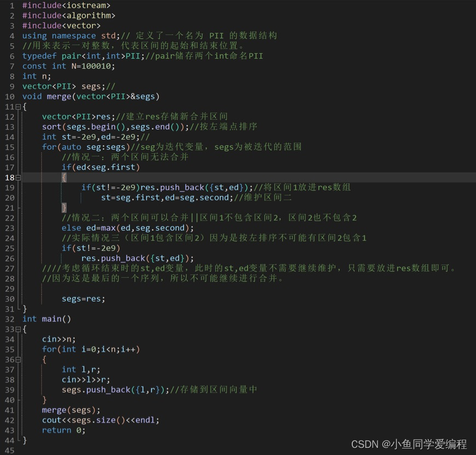Click 'const int N=100010;' line

(68, 66)
